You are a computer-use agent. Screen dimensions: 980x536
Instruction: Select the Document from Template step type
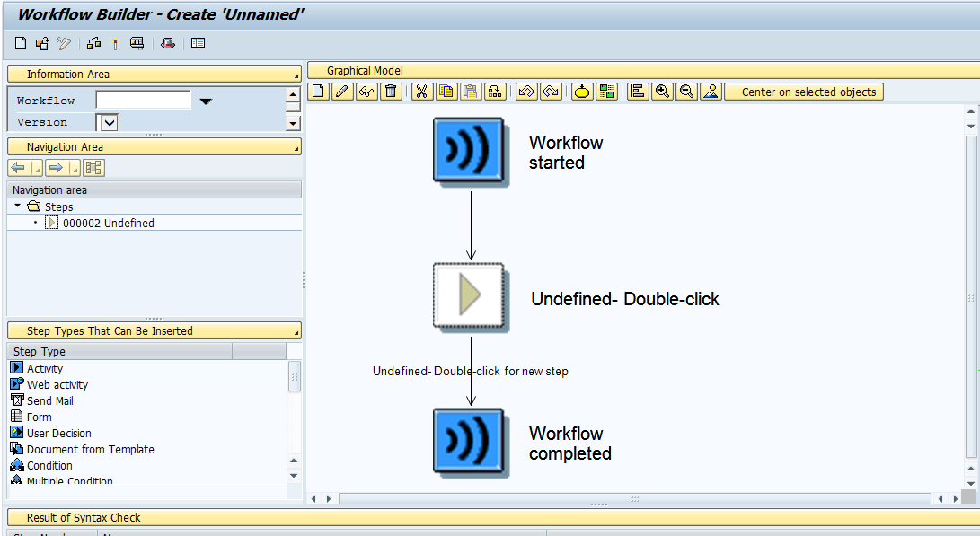click(x=90, y=450)
